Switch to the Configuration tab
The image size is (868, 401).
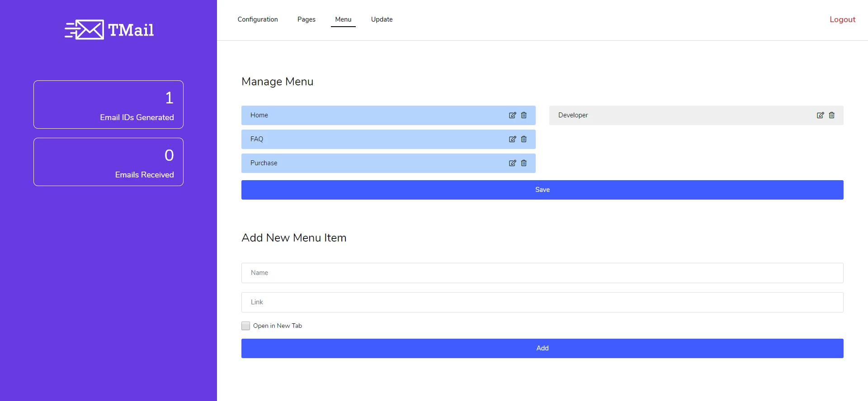click(258, 19)
